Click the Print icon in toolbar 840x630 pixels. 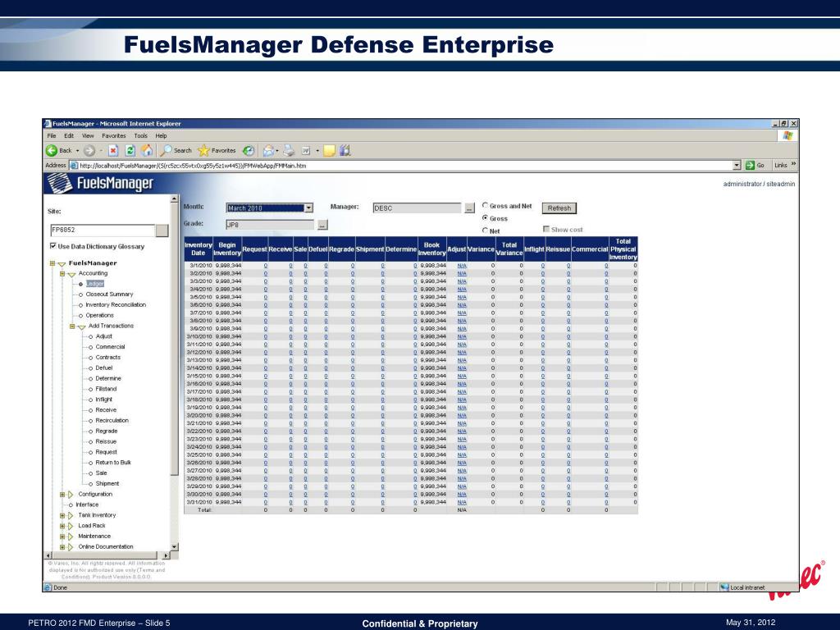pos(289,151)
